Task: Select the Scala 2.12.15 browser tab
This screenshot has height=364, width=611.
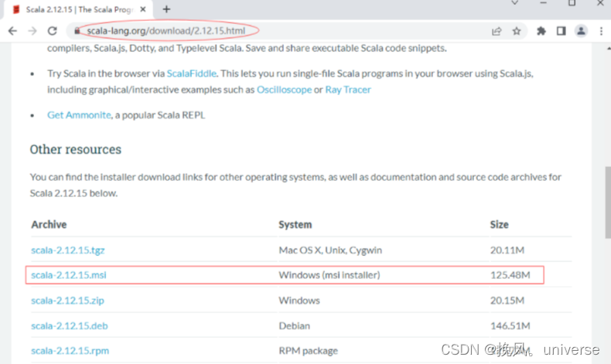Action: click(78, 10)
